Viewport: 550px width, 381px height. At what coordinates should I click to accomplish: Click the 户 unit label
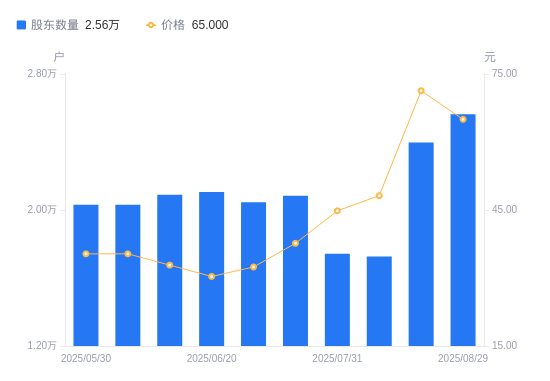pos(59,57)
